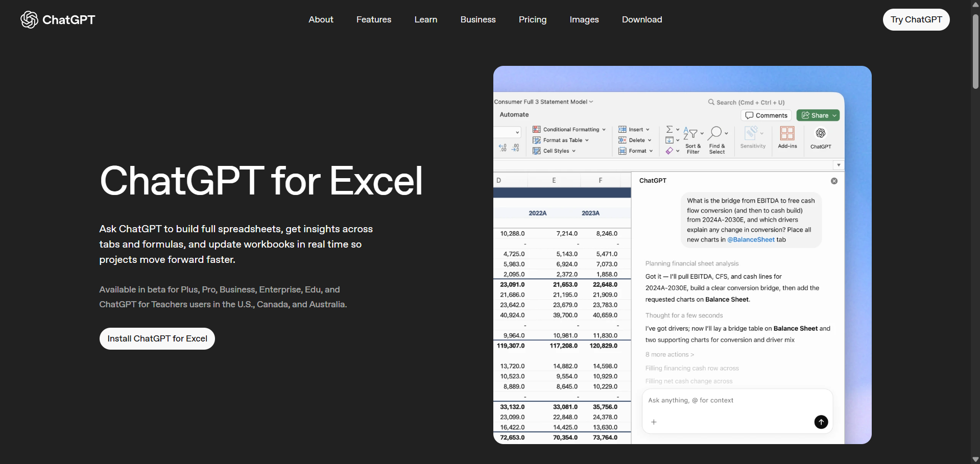Open Find & Select
This screenshot has width=980, height=464.
tap(716, 139)
